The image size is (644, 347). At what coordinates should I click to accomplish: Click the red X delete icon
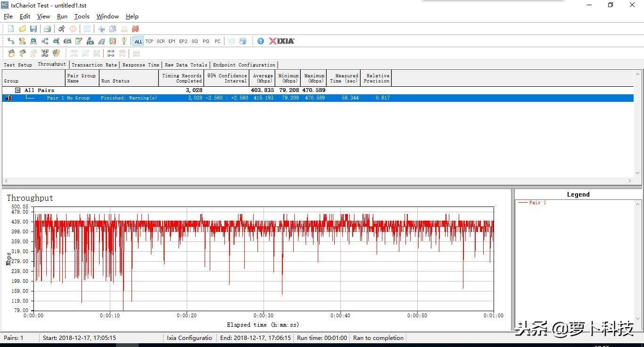(x=135, y=29)
